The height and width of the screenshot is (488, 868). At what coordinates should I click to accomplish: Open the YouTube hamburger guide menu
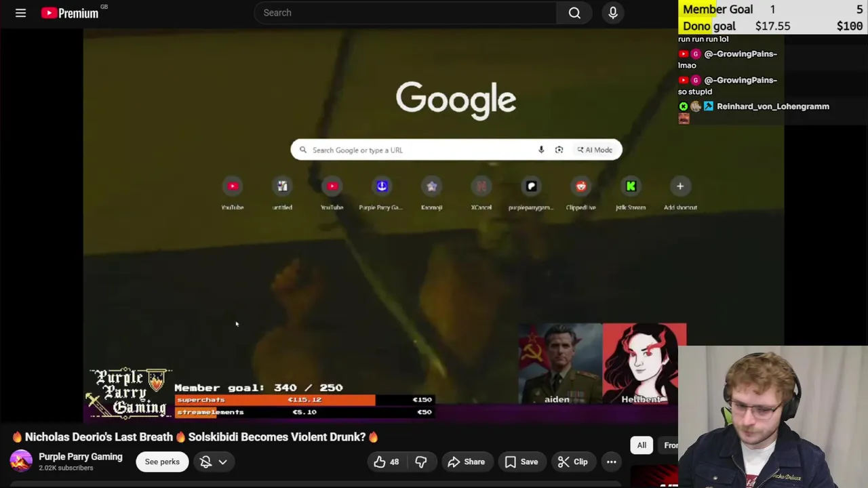20,13
